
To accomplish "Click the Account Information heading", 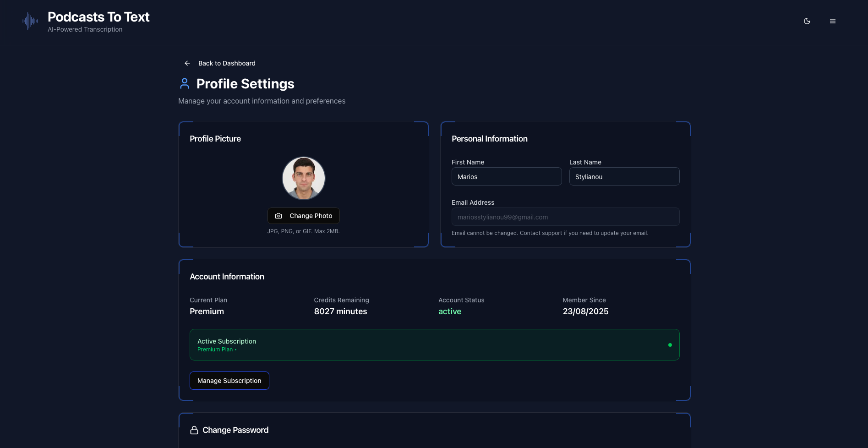I will [227, 277].
